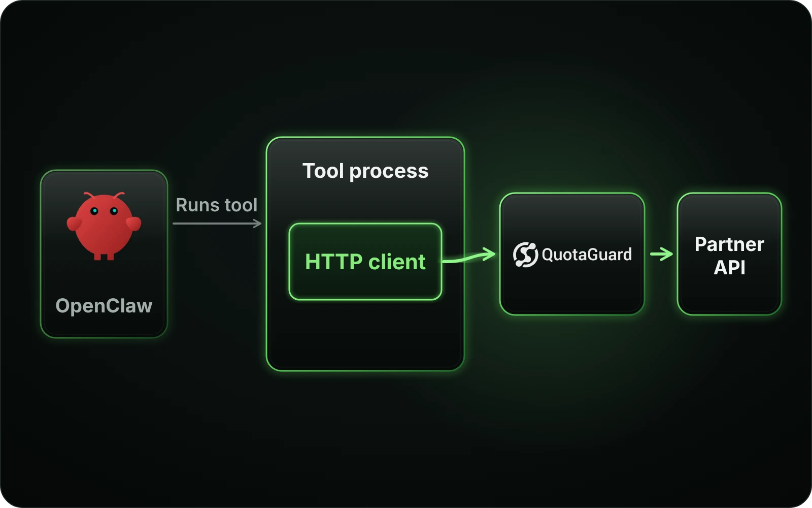Click the "Runs tool" label

[217, 205]
